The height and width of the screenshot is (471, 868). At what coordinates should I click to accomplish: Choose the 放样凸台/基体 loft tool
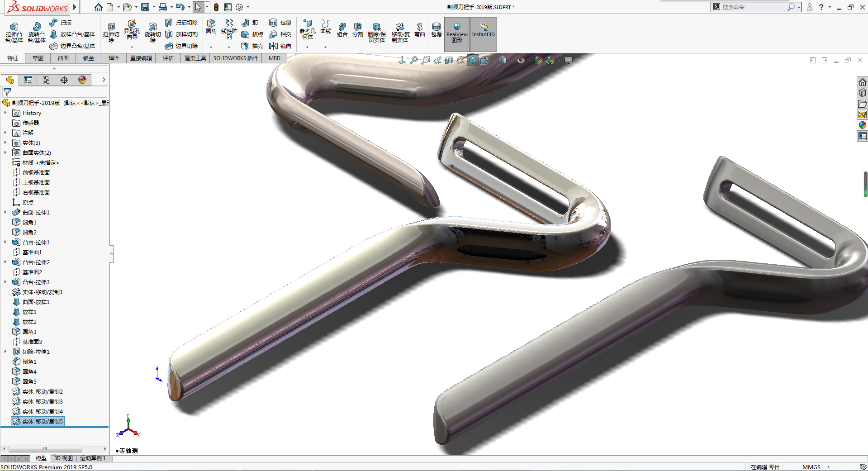tap(72, 34)
